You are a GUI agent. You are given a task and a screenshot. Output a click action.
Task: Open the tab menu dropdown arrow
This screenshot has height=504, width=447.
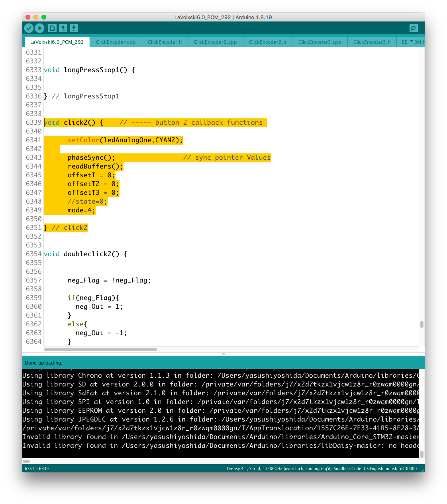coord(412,41)
